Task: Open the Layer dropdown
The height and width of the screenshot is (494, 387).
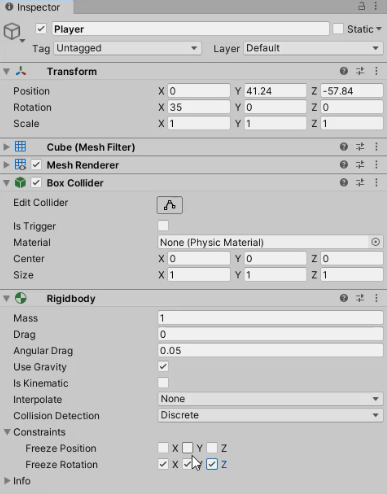Action: pos(313,48)
